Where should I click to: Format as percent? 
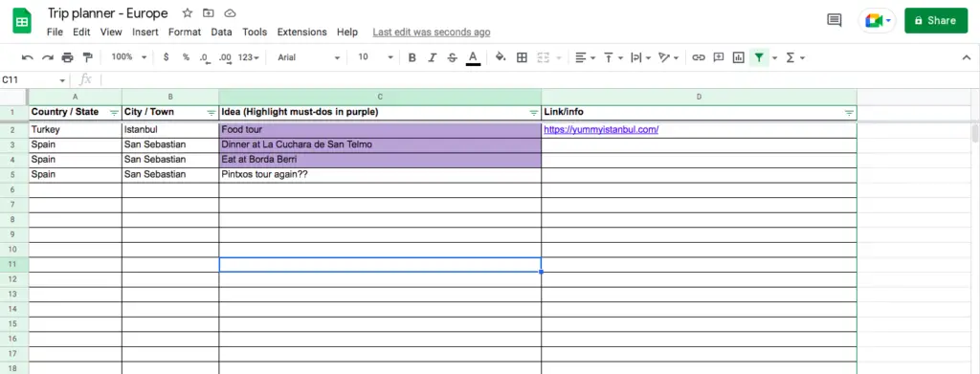pos(186,57)
